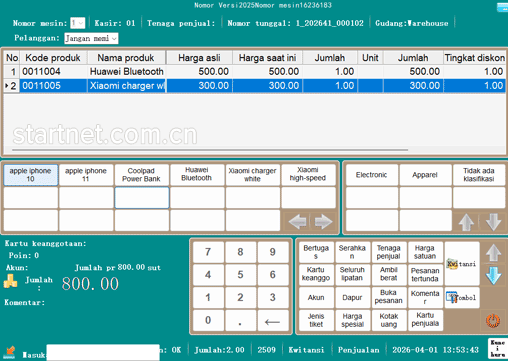Add Huawei Bluetooth product button
The image size is (508, 361).
point(197,175)
